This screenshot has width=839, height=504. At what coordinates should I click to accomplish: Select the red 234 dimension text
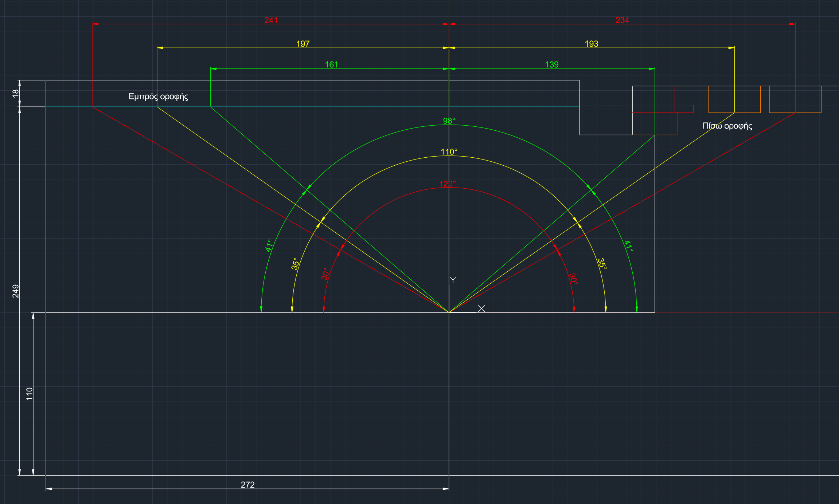[x=622, y=20]
